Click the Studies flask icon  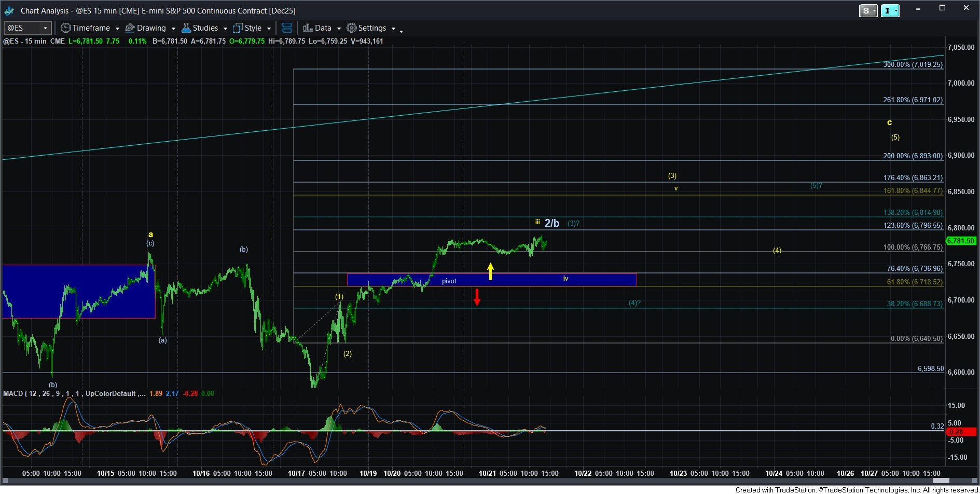coord(186,28)
